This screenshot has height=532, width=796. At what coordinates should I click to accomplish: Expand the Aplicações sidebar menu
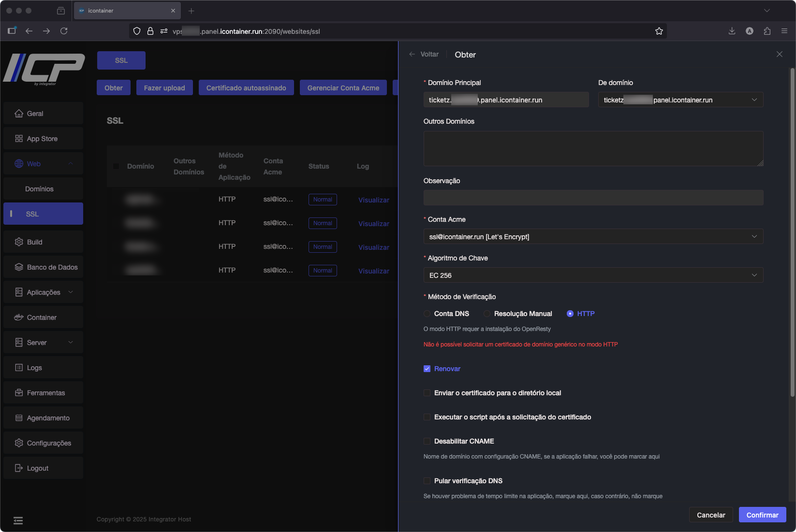(44, 292)
